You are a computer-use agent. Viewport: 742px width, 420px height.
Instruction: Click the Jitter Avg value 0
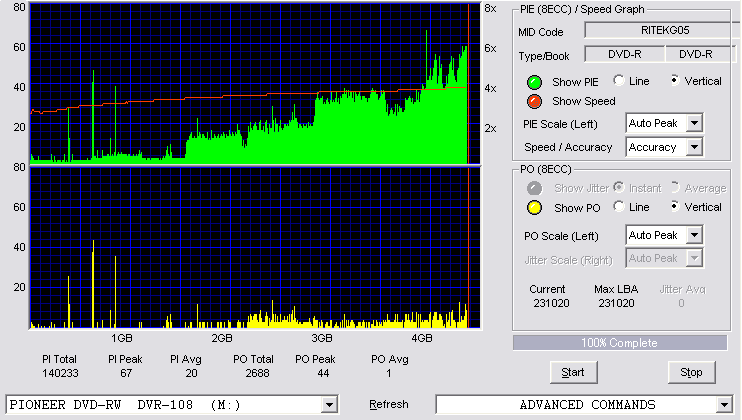tap(681, 303)
